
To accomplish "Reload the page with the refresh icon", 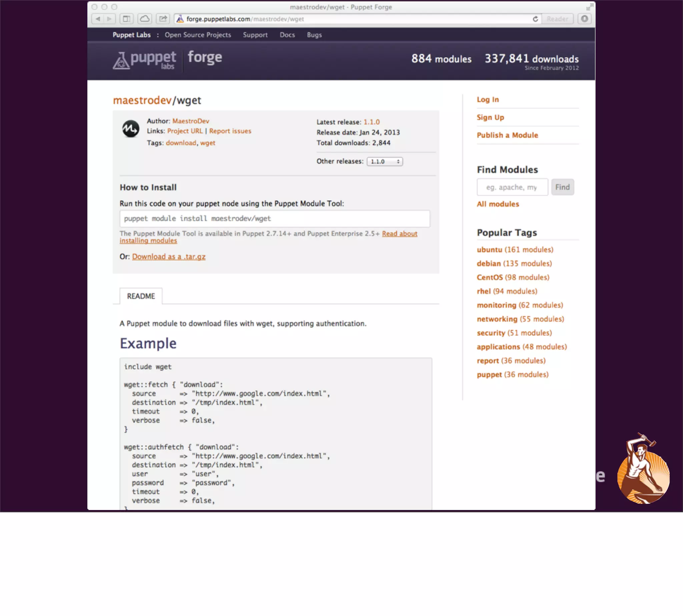I will point(535,19).
